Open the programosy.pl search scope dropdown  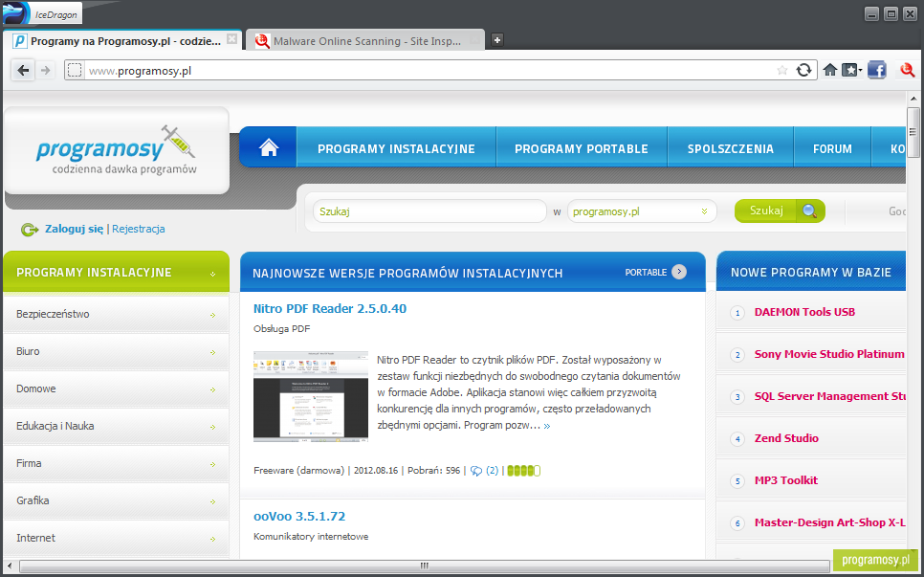[642, 211]
